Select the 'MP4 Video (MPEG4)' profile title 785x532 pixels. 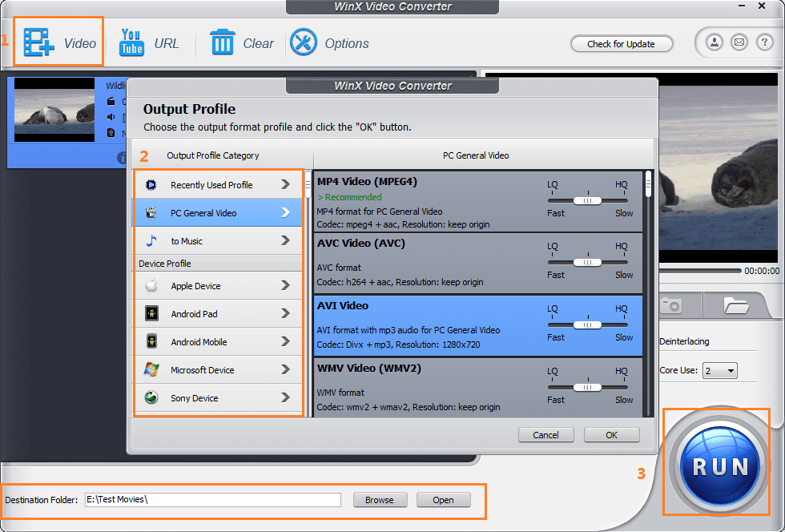click(367, 181)
